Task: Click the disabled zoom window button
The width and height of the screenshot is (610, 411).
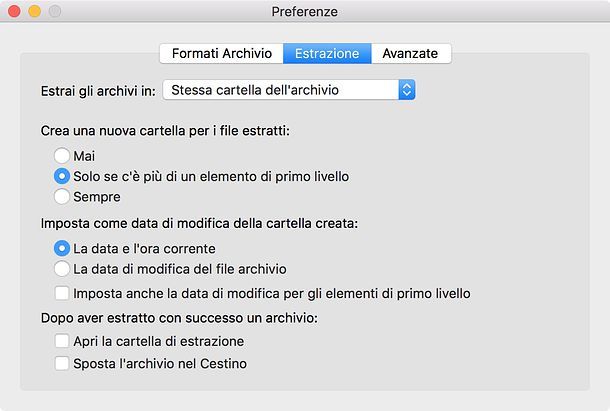Action: coord(54,11)
